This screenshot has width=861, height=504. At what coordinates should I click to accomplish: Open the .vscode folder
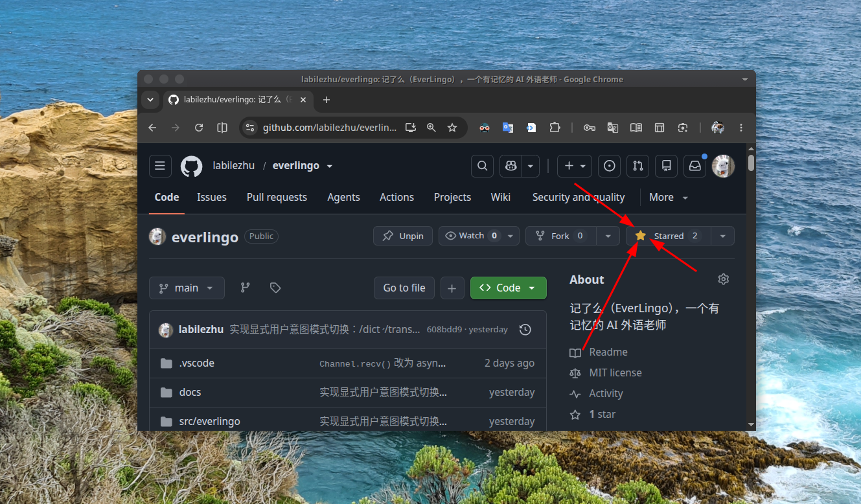[196, 363]
